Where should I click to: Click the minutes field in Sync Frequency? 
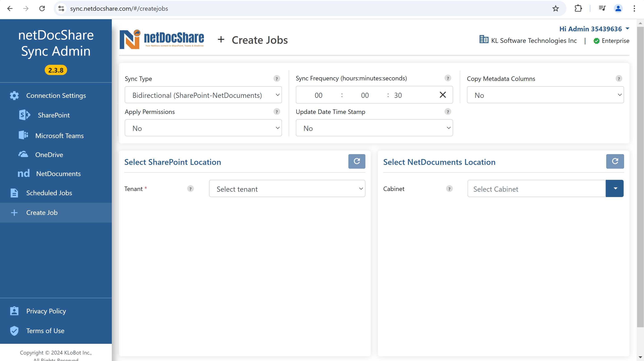pos(365,95)
